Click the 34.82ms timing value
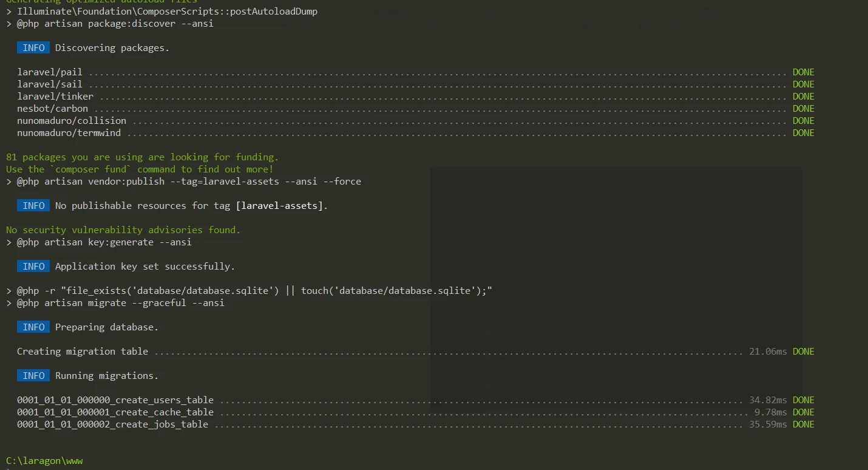The image size is (868, 470). click(768, 400)
